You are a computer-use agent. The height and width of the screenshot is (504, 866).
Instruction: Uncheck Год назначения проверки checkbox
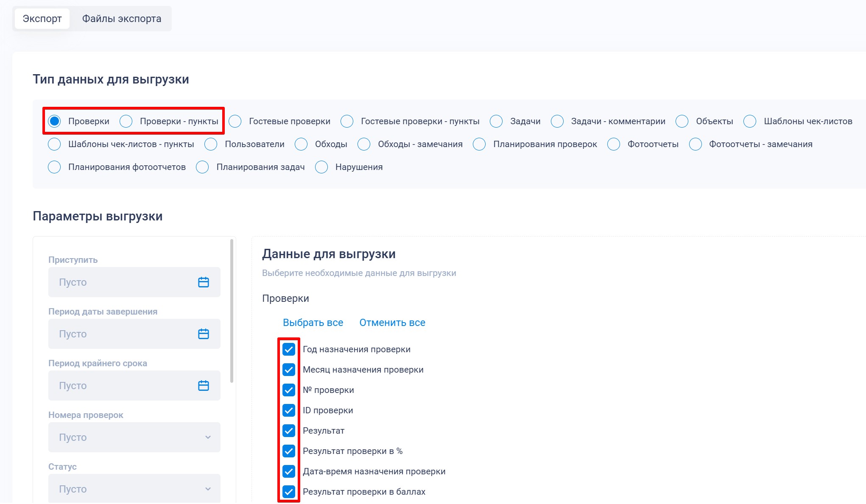(x=289, y=349)
